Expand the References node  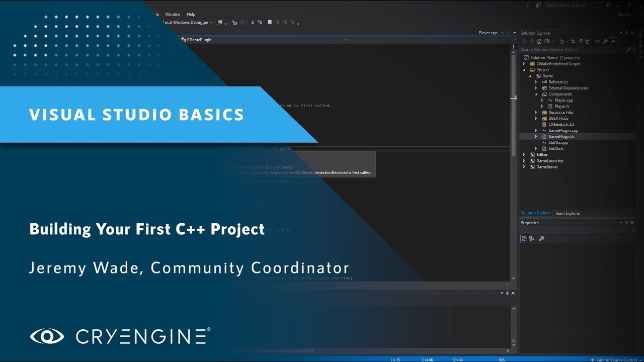[x=536, y=82]
